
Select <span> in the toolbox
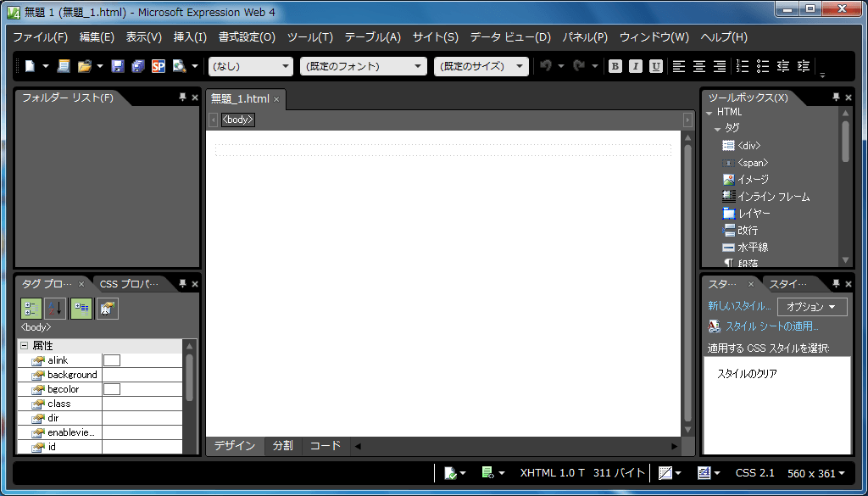click(x=746, y=163)
